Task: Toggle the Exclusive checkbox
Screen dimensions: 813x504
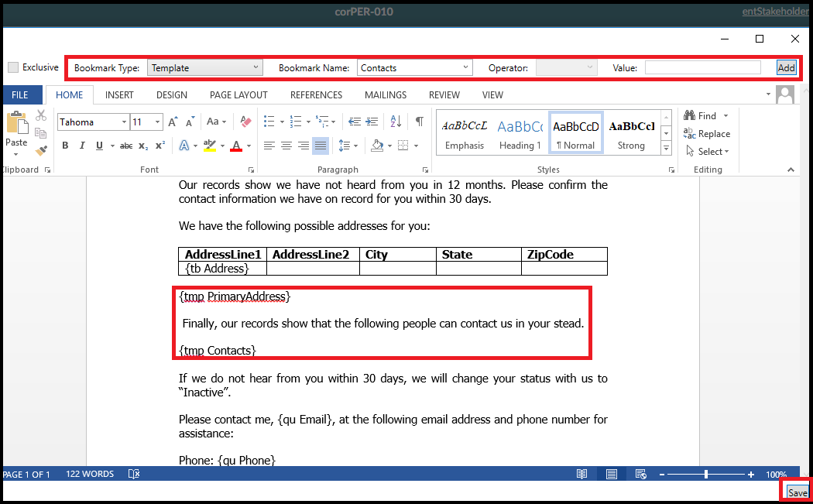Action: [13, 67]
